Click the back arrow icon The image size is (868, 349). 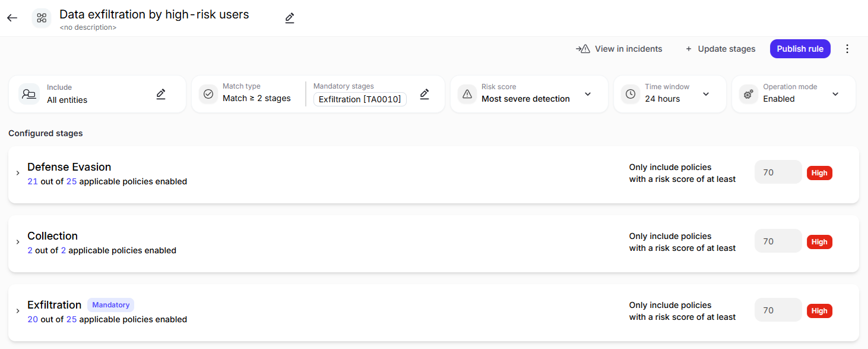pyautogui.click(x=12, y=18)
